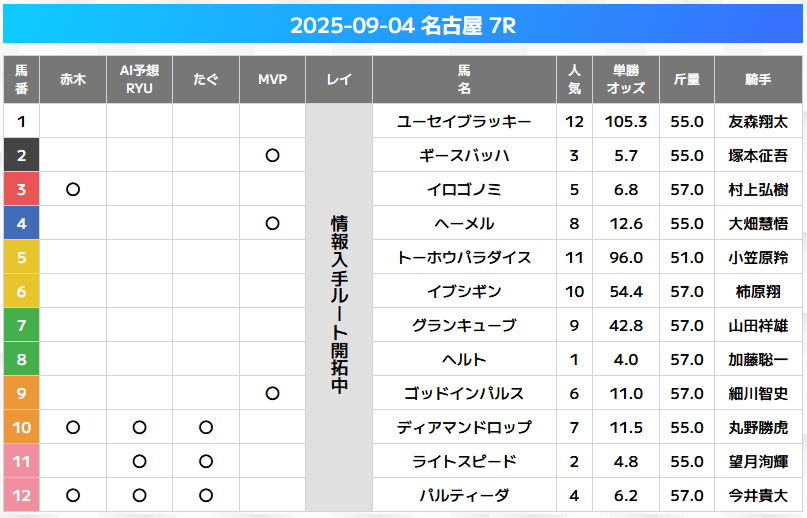Click the 赤木 circle mark for horse 3
The image size is (807, 518).
[73, 190]
